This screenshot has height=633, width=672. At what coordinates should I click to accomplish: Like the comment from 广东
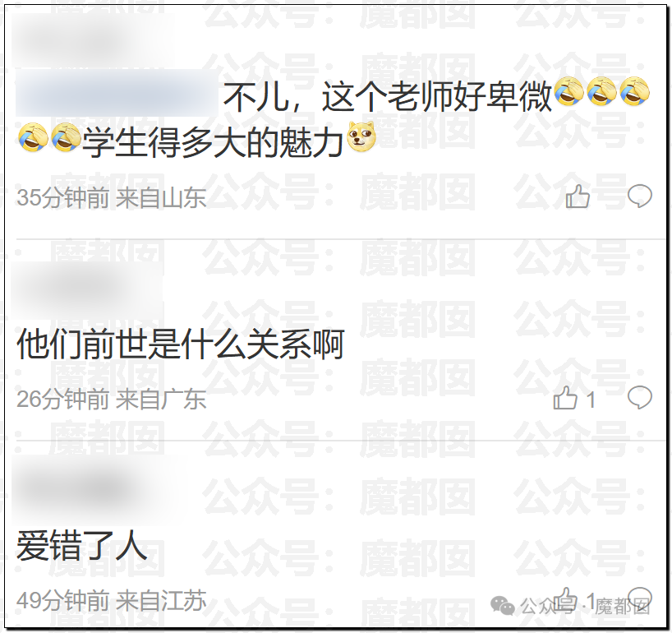pos(565,398)
